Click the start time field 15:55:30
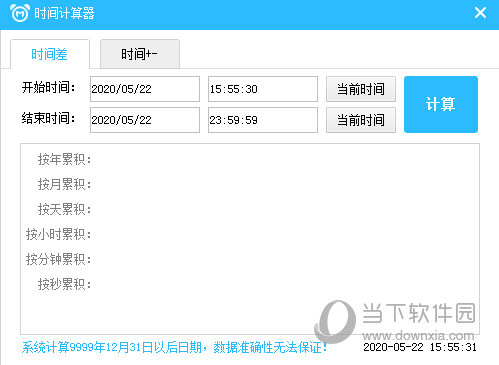Screen dimensions: 499x365 tap(263, 89)
